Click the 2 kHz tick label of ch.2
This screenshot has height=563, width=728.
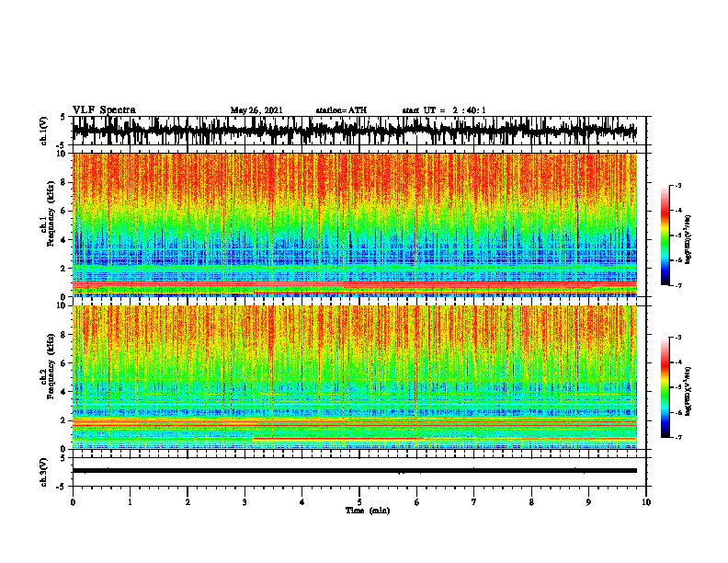[64, 420]
